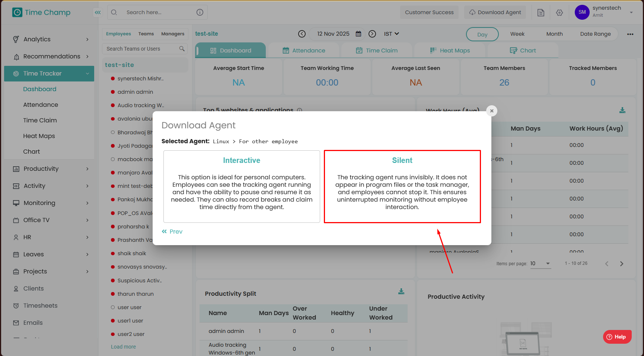
Task: Focus the Search here field
Action: [x=157, y=12]
